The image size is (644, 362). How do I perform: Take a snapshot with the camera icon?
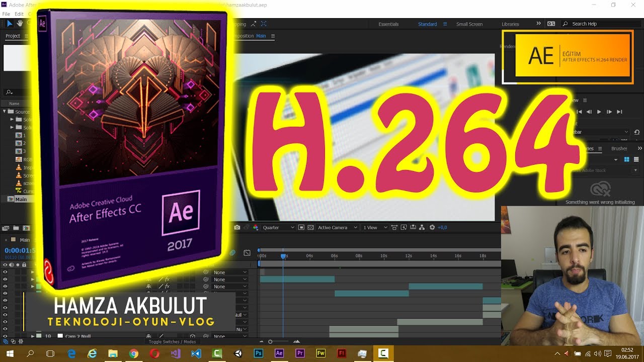[x=237, y=227]
